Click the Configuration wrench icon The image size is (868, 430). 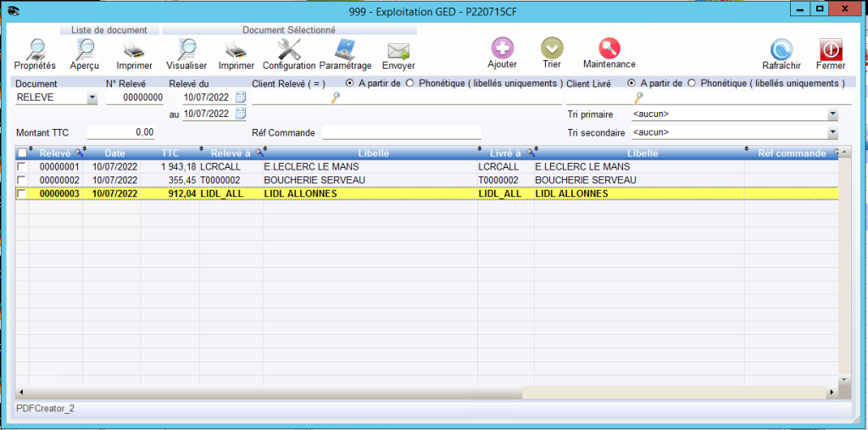(289, 51)
